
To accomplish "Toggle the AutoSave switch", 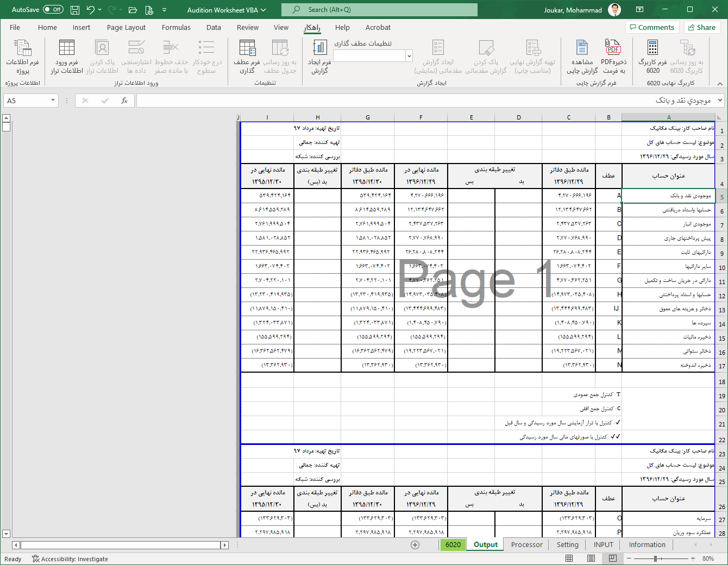I will pyautogui.click(x=53, y=10).
